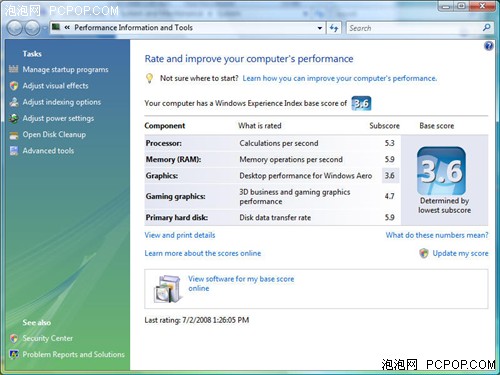Open Learn how you can improve performance link
500x375 pixels.
(340, 78)
